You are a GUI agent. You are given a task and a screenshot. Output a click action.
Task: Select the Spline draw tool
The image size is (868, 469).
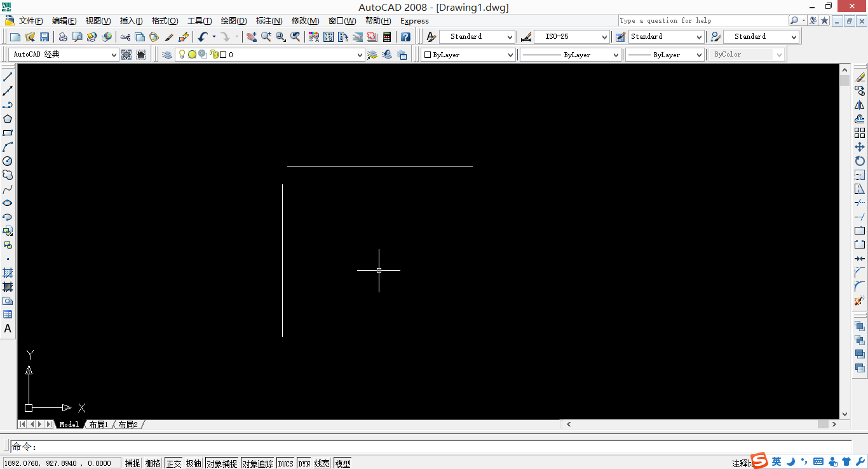click(8, 189)
